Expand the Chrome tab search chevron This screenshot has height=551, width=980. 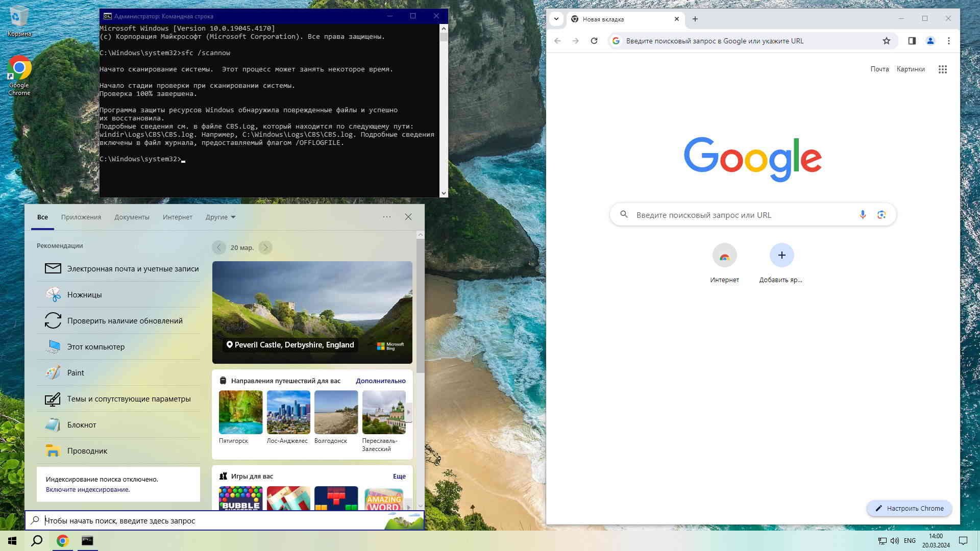pyautogui.click(x=556, y=19)
